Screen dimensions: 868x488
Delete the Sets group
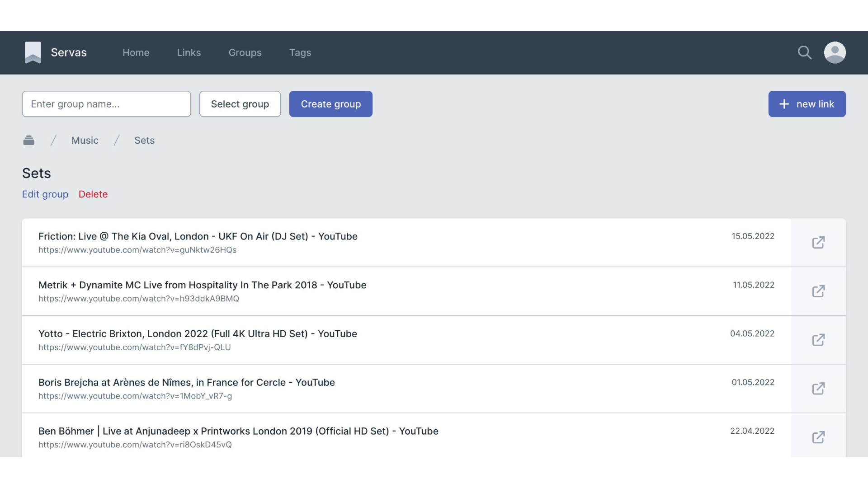pyautogui.click(x=93, y=194)
